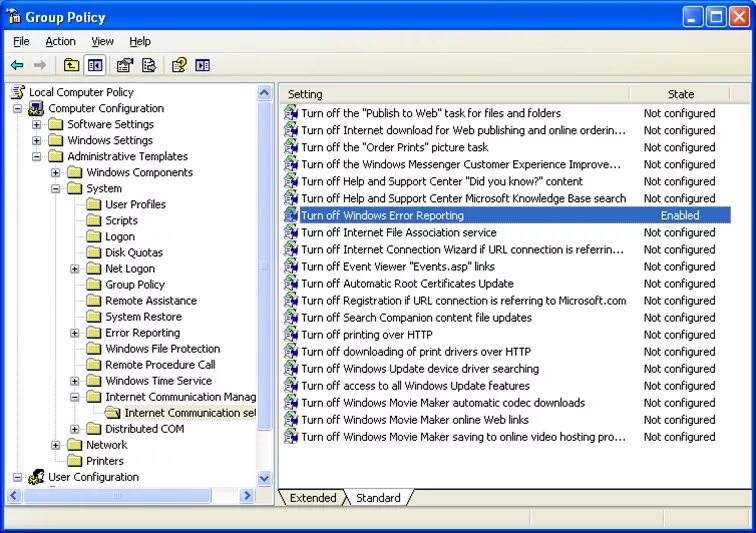The height and width of the screenshot is (533, 756).
Task: Expand the Network node
Action: pyautogui.click(x=56, y=445)
